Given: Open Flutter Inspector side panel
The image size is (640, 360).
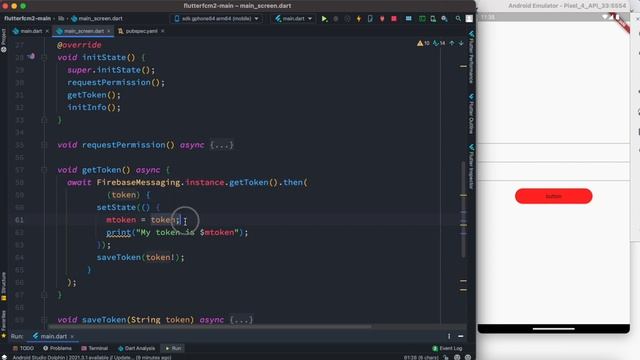Looking at the screenshot, I should (471, 166).
